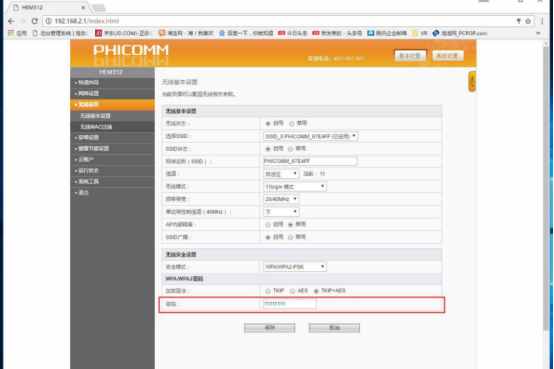
Task: Choose AES encryption algorithm
Action: tap(293, 291)
